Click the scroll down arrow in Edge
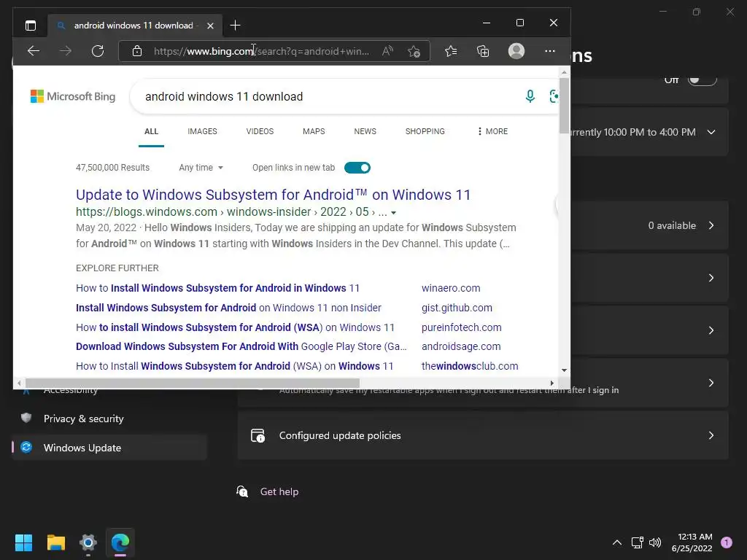This screenshot has width=747, height=560. pyautogui.click(x=564, y=370)
